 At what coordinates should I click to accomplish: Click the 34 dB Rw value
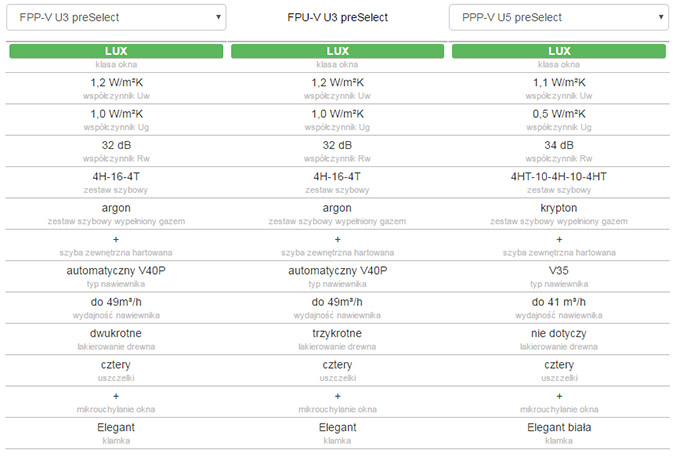(x=558, y=145)
